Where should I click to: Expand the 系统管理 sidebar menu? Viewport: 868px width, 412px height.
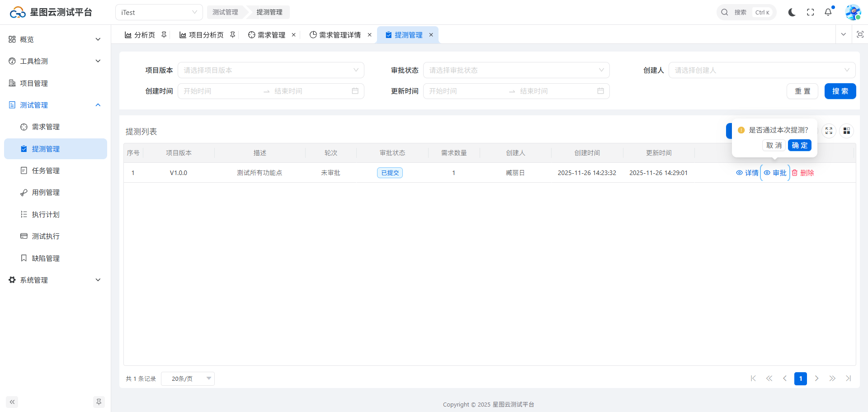[54, 280]
